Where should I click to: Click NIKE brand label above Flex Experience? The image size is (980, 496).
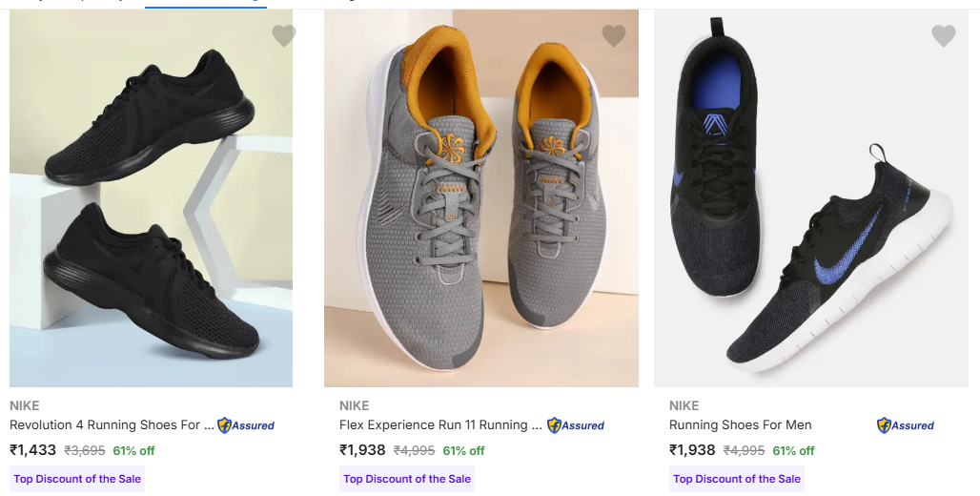point(355,405)
